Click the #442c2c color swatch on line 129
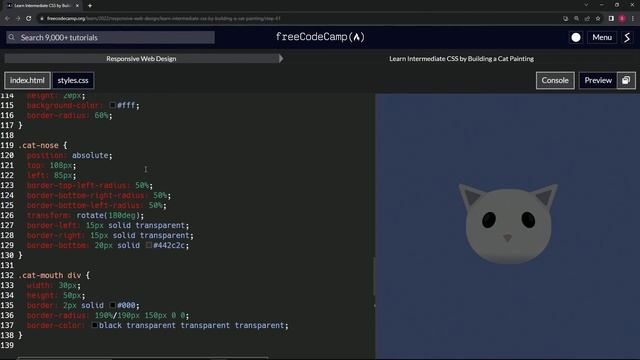The image size is (640, 360). click(149, 245)
